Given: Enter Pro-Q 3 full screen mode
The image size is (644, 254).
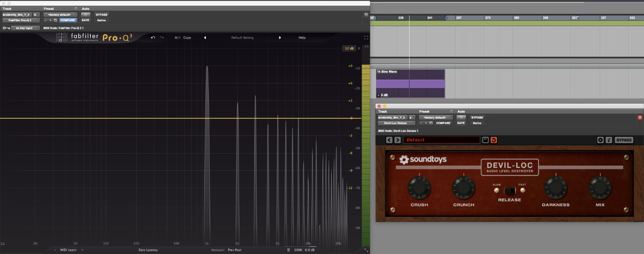Looking at the screenshot, I should pyautogui.click(x=366, y=38).
